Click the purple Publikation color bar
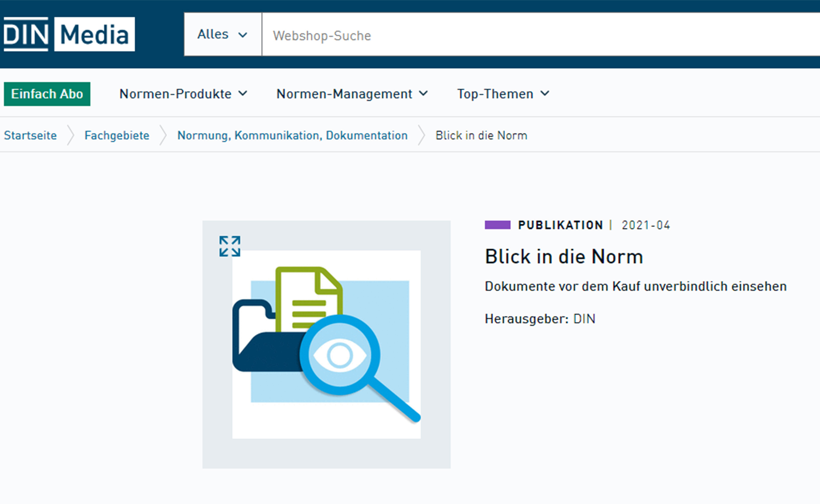Image resolution: width=820 pixels, height=504 pixels. (497, 225)
